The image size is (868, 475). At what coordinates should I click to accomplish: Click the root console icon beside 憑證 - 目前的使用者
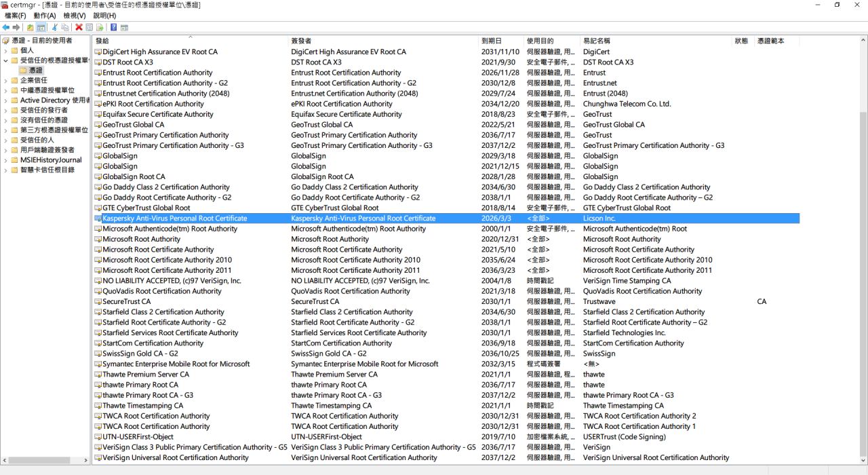tap(6, 41)
